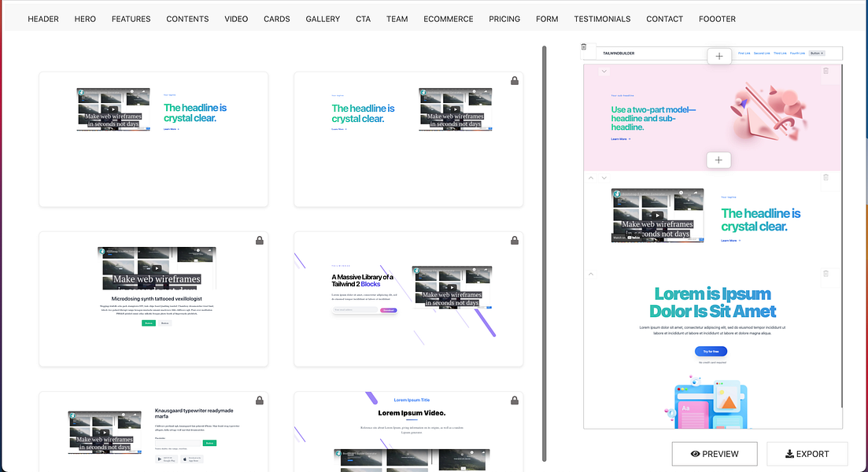The width and height of the screenshot is (868, 472).
Task: Click the PREVIEW button
Action: pos(715,454)
